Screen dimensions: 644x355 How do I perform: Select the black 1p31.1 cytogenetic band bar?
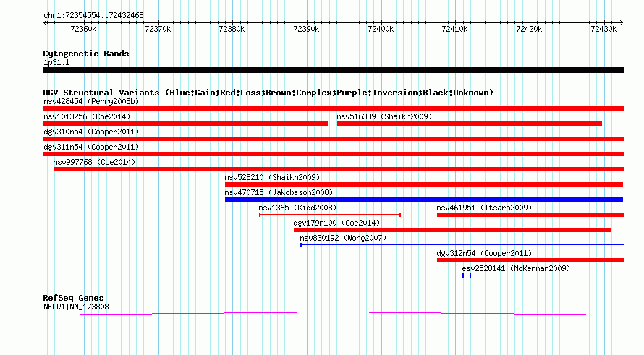point(333,70)
